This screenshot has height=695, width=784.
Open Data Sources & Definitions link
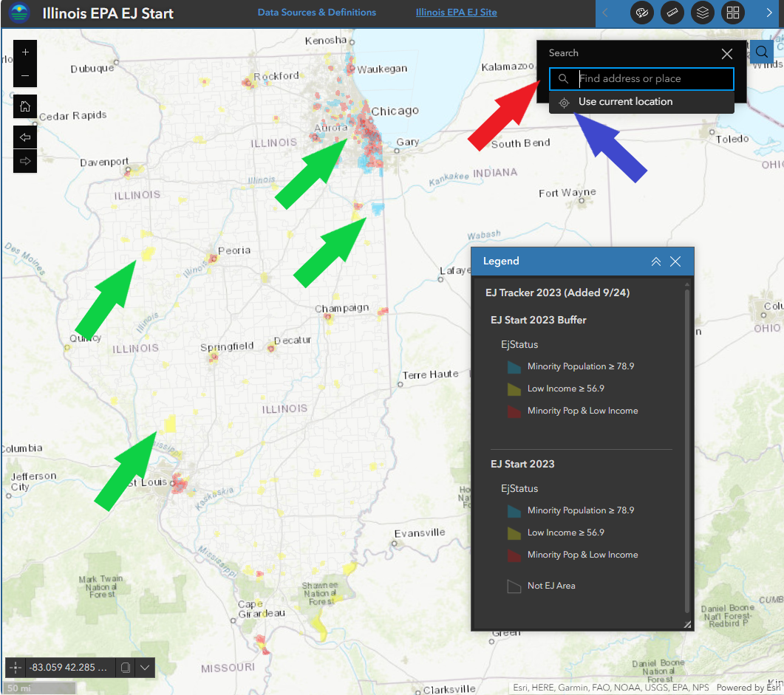(316, 13)
